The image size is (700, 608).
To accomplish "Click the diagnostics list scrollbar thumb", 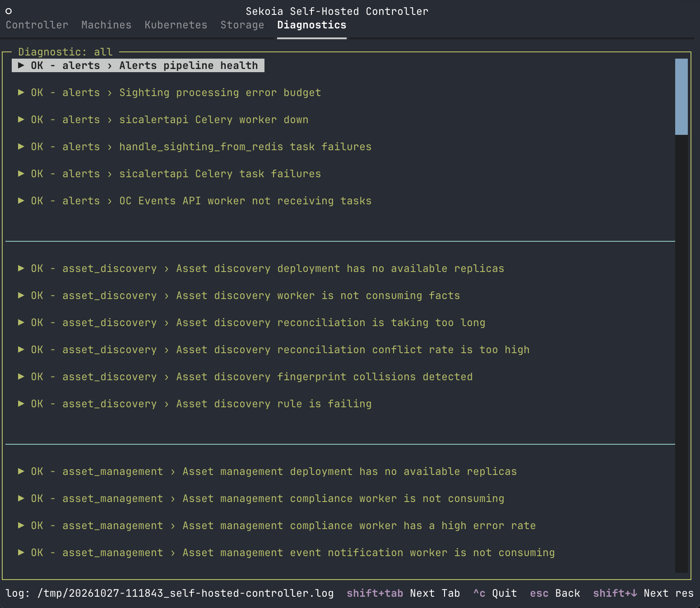I will tap(681, 97).
